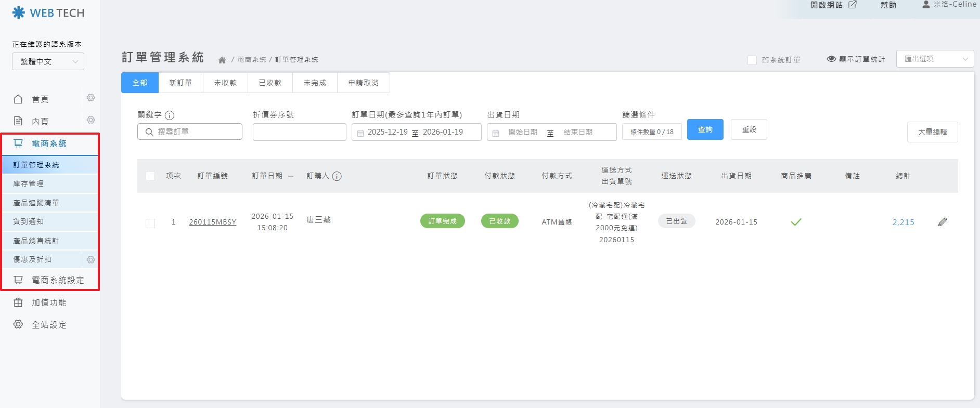
Task: Click order end date 2026-01-19
Action: tap(443, 132)
